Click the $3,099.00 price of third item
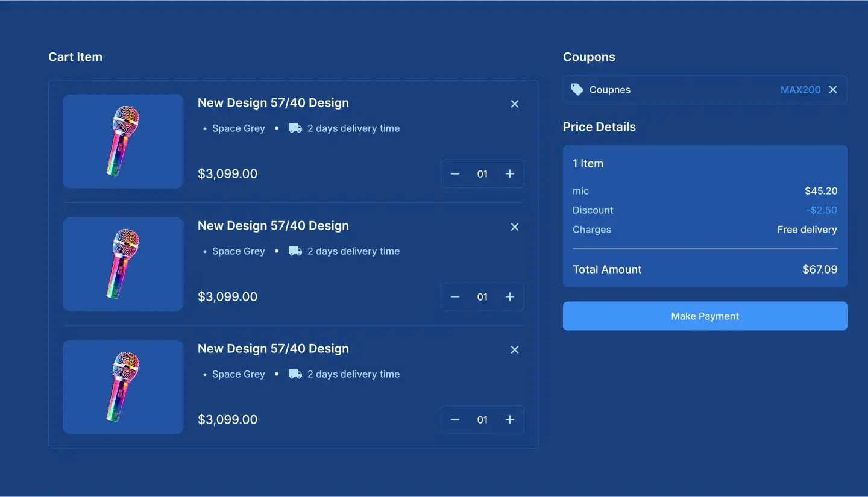 tap(227, 420)
